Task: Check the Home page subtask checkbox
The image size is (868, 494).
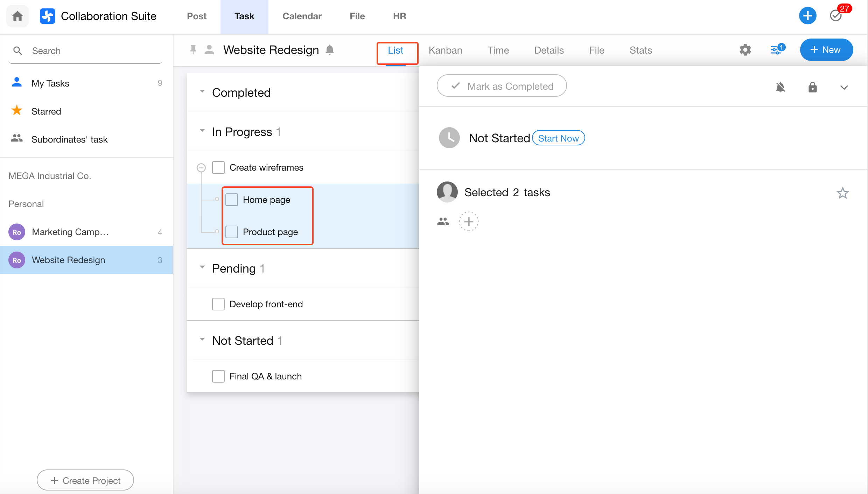Action: 232,200
